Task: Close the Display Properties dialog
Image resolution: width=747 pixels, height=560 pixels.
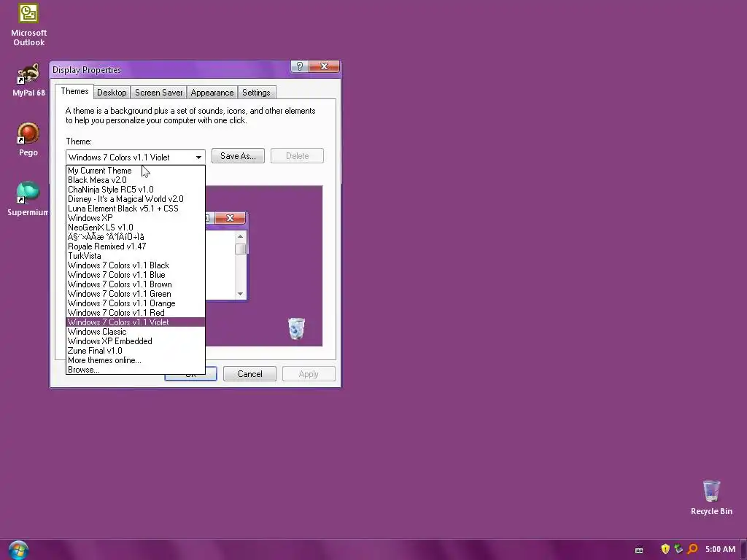Action: [324, 66]
